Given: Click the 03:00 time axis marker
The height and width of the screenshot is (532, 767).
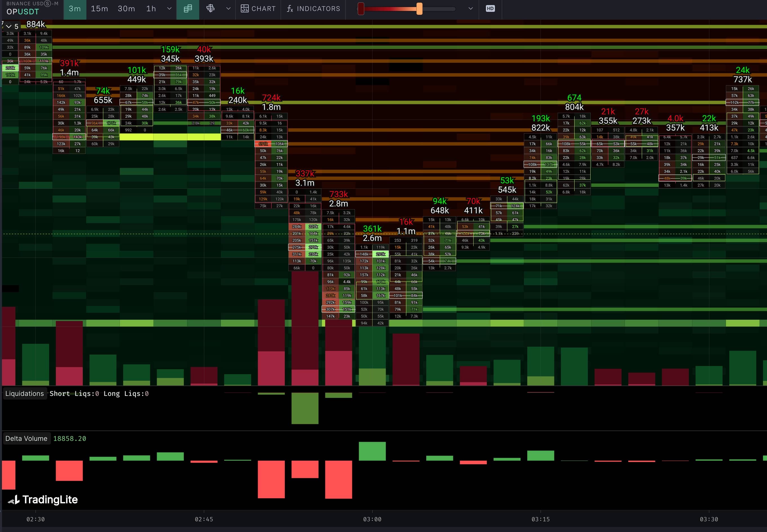Looking at the screenshot, I should coord(372,519).
